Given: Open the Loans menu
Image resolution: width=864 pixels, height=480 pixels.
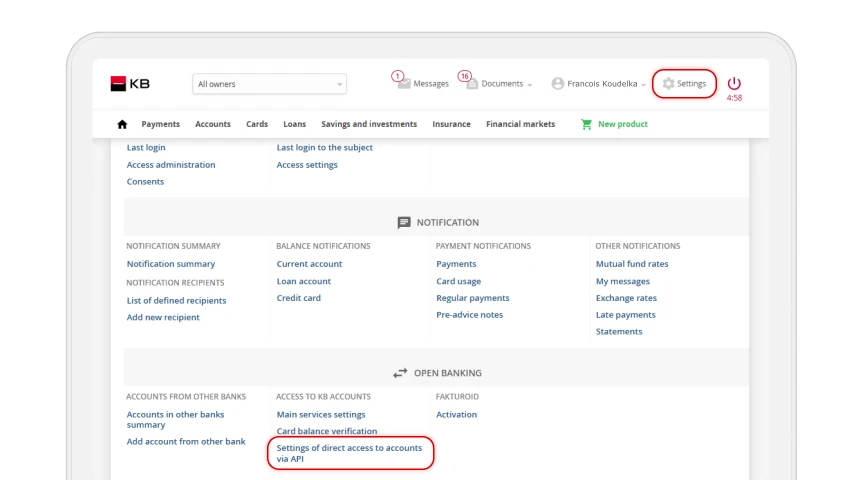Looking at the screenshot, I should (x=294, y=124).
